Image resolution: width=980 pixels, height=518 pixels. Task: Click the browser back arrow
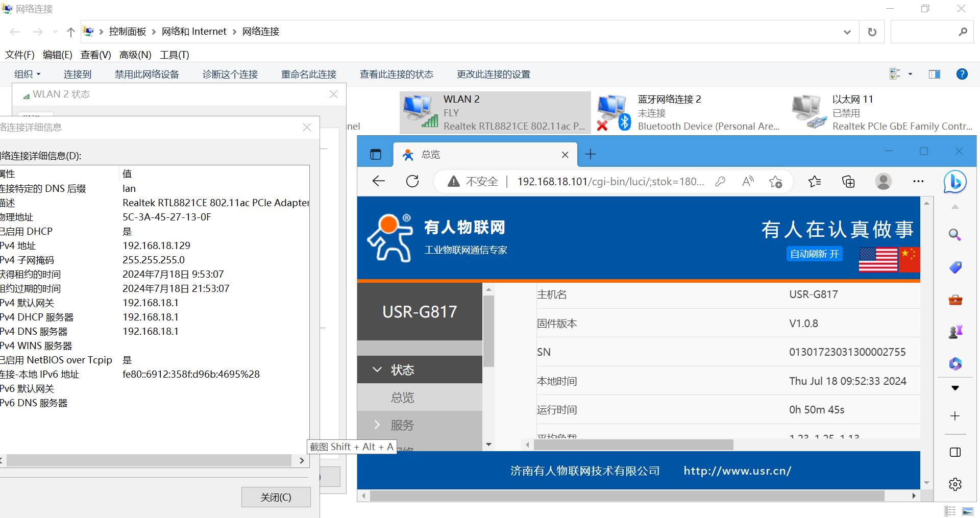coord(379,181)
